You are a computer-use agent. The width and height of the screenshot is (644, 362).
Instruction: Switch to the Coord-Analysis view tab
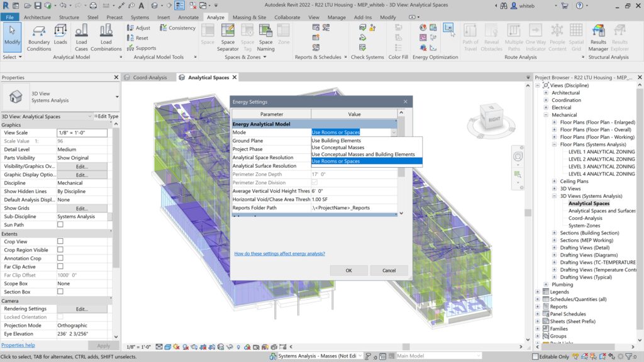tap(150, 77)
